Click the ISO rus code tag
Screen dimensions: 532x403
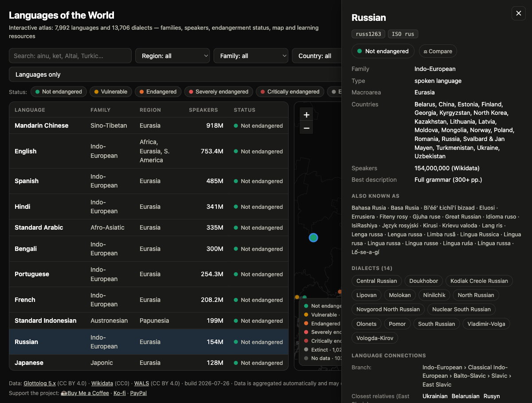click(403, 34)
